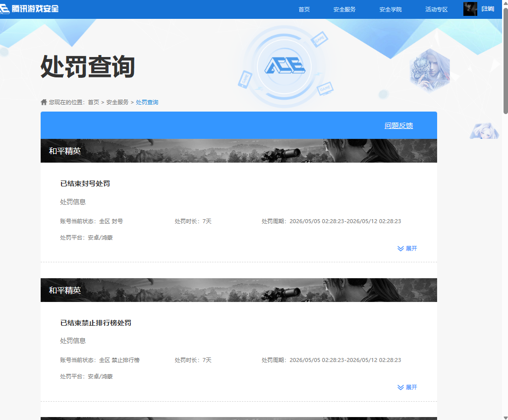Viewport: 508px width, 420px height.
Task: Click the 已结束禁止排行榜处罚 heading
Action: point(96,323)
